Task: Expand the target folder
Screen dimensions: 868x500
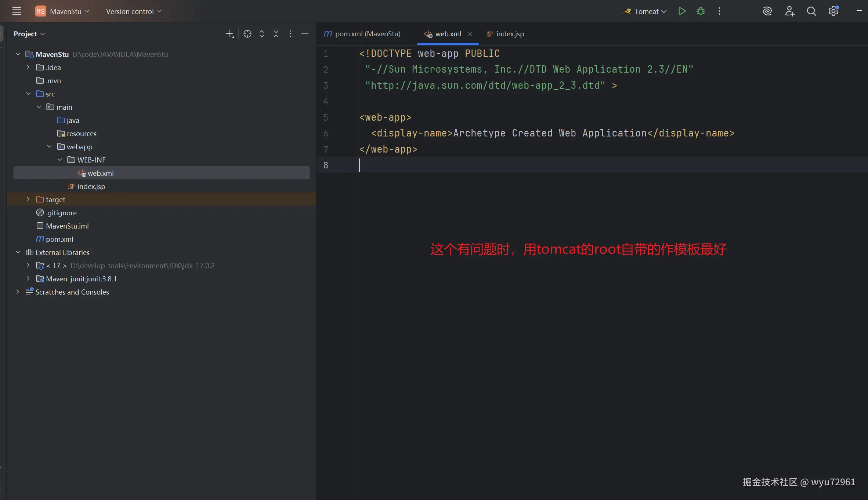Action: 28,199
